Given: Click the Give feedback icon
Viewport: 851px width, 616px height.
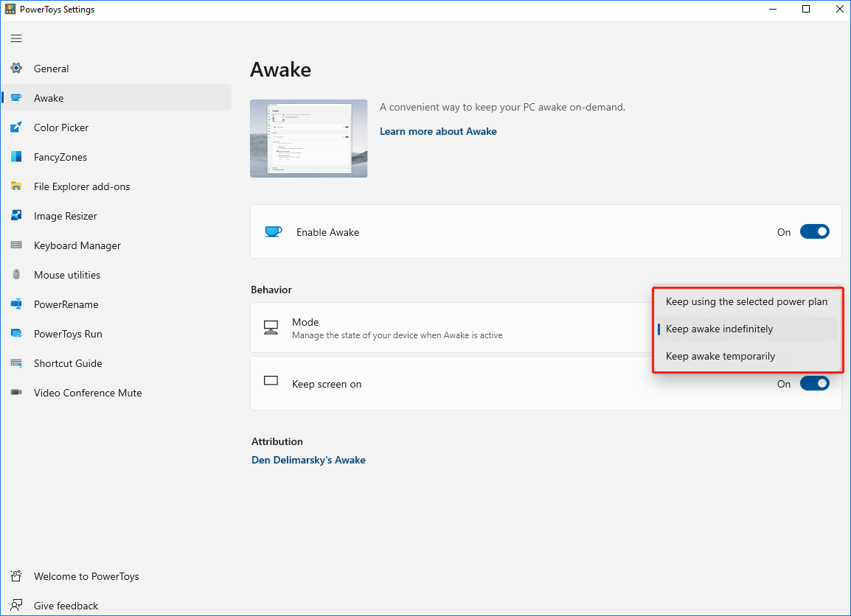Looking at the screenshot, I should (x=16, y=605).
